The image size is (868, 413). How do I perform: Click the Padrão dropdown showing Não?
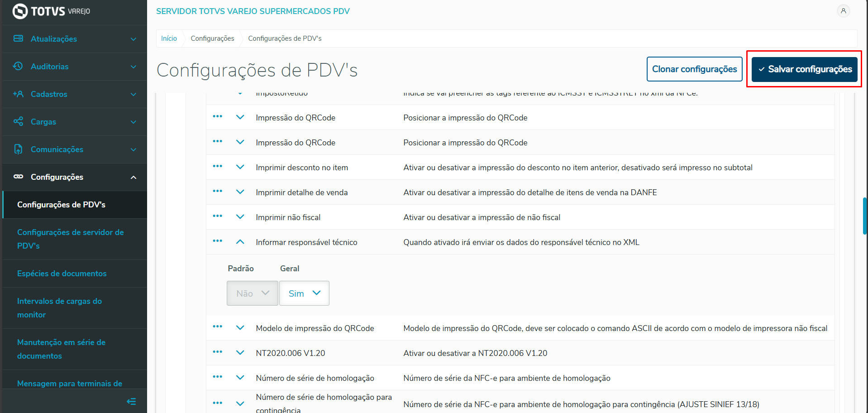pyautogui.click(x=253, y=293)
